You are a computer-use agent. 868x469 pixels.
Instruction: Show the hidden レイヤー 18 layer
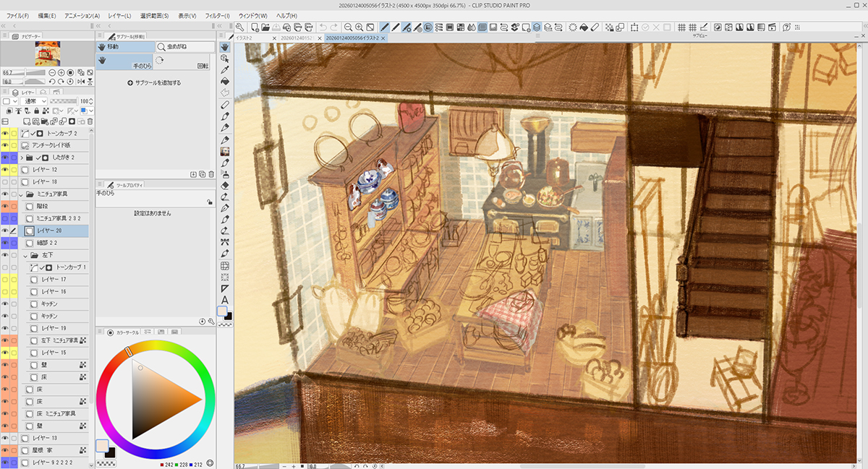(5, 181)
